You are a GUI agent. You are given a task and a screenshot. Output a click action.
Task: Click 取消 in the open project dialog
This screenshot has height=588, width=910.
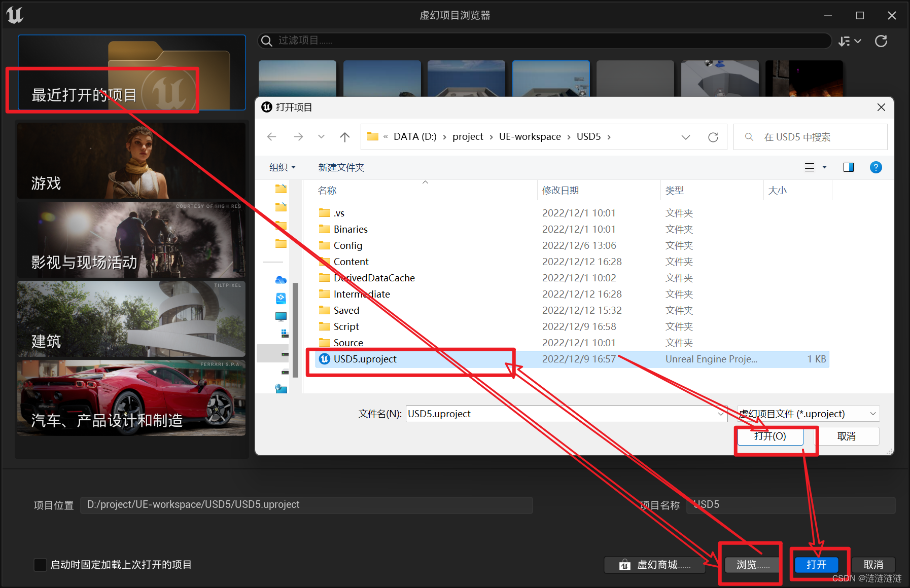click(x=846, y=436)
